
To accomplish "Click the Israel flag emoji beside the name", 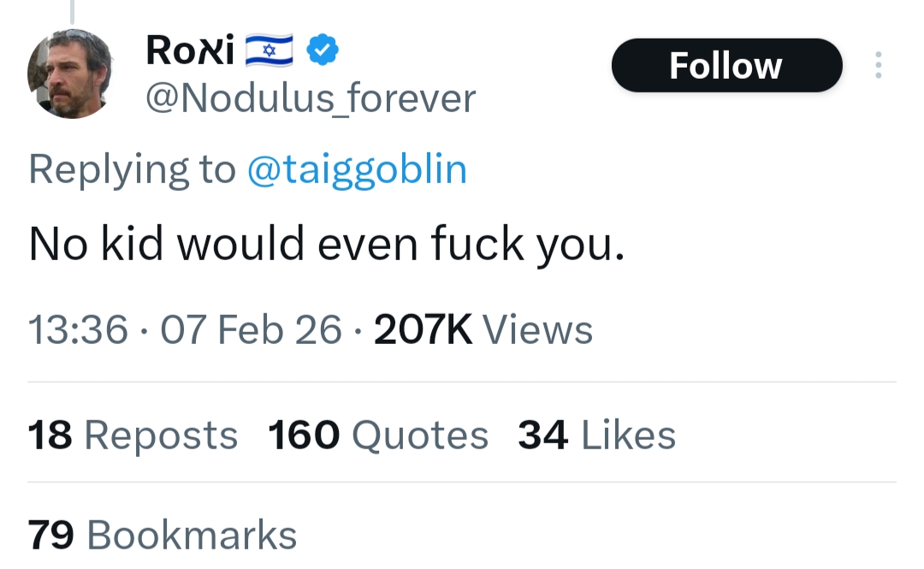I will (x=269, y=51).
